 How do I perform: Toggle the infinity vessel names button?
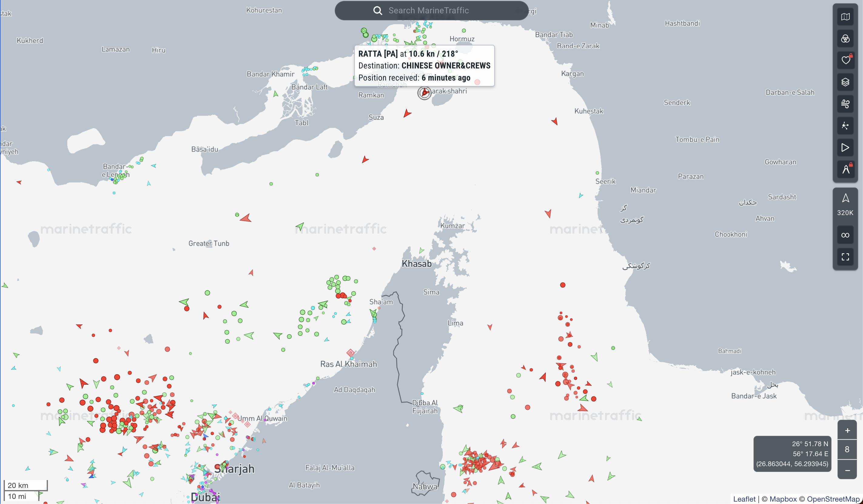[845, 235]
